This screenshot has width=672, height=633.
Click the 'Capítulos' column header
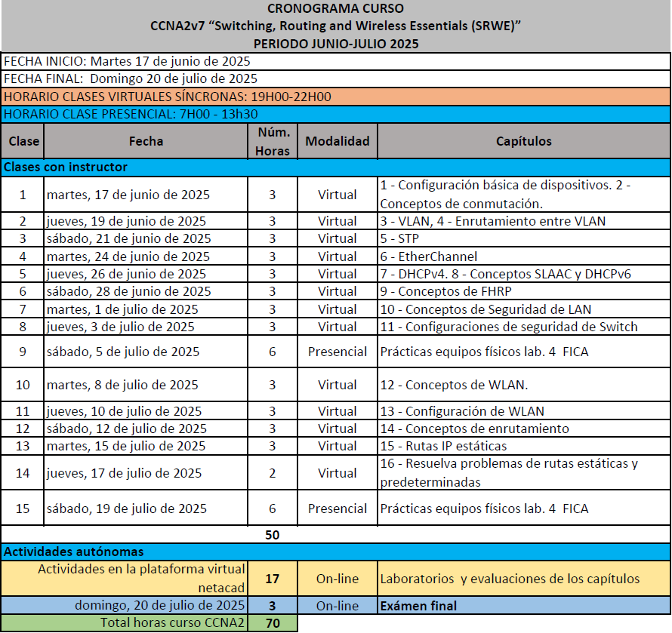point(524,141)
